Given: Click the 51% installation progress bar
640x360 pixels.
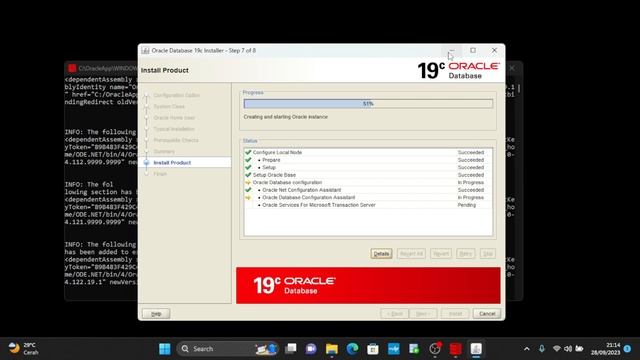Looking at the screenshot, I should [368, 104].
